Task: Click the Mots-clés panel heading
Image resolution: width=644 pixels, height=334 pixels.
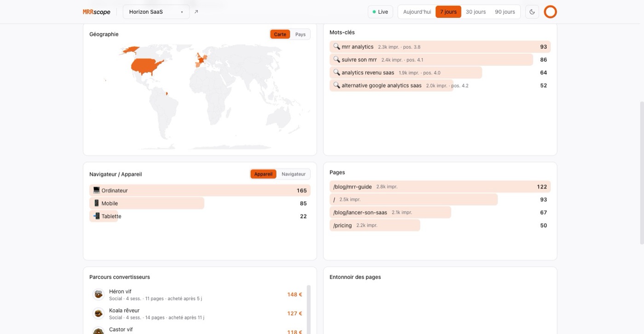Action: (342, 32)
